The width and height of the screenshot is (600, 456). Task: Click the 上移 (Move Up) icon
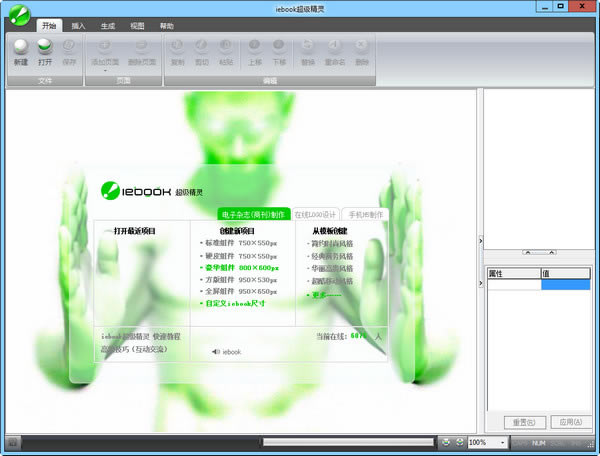tap(255, 45)
